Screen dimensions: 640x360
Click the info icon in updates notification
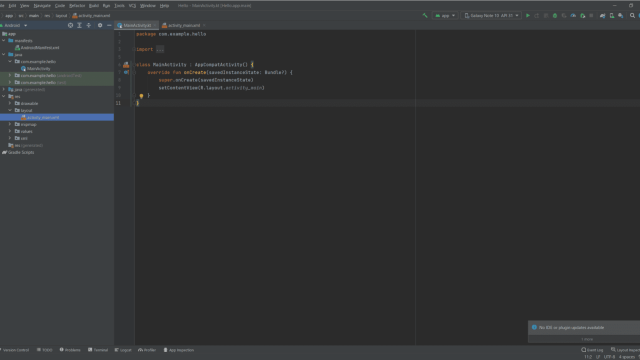point(534,327)
